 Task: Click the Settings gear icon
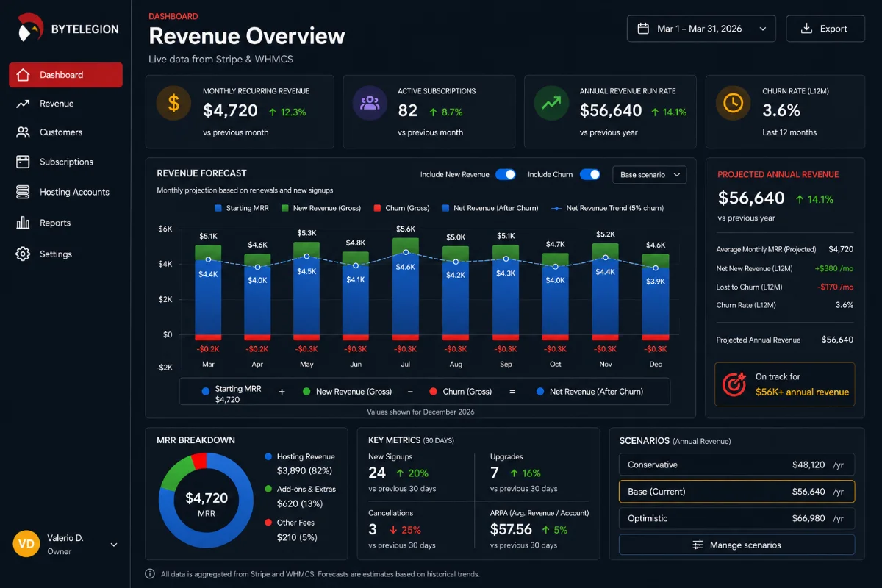23,254
